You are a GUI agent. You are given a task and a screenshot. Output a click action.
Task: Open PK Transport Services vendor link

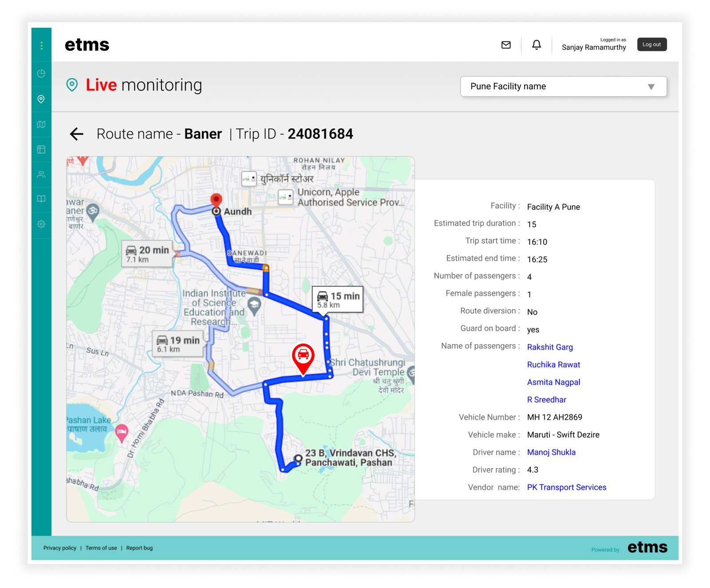566,487
